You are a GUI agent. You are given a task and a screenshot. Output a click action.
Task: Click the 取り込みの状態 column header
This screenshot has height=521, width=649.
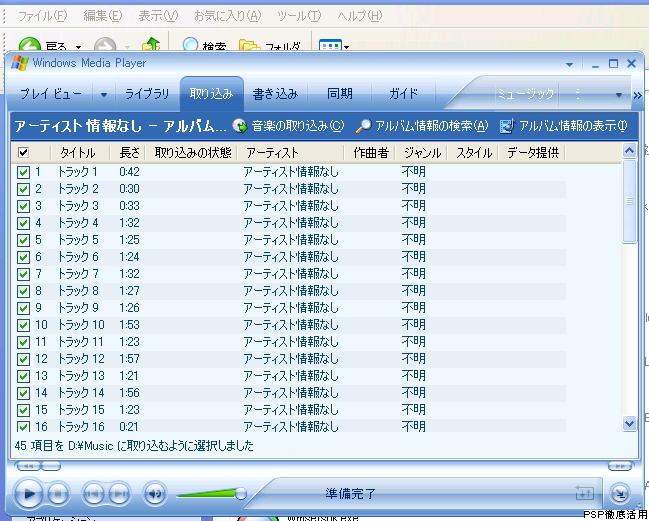pyautogui.click(x=192, y=153)
